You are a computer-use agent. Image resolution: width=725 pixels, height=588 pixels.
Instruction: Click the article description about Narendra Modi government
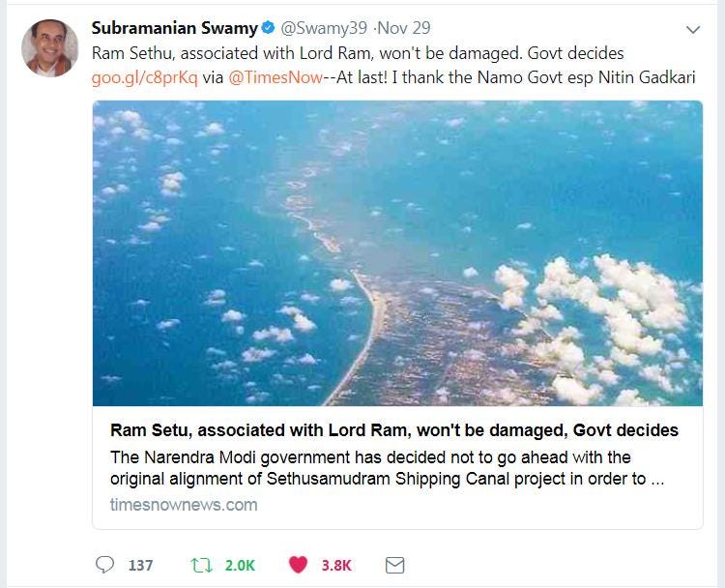(x=388, y=468)
